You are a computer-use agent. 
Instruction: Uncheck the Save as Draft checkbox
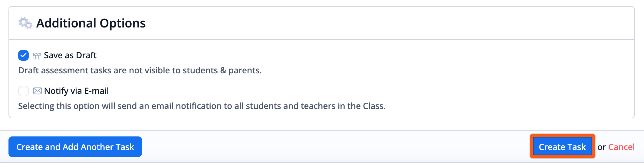coord(23,56)
